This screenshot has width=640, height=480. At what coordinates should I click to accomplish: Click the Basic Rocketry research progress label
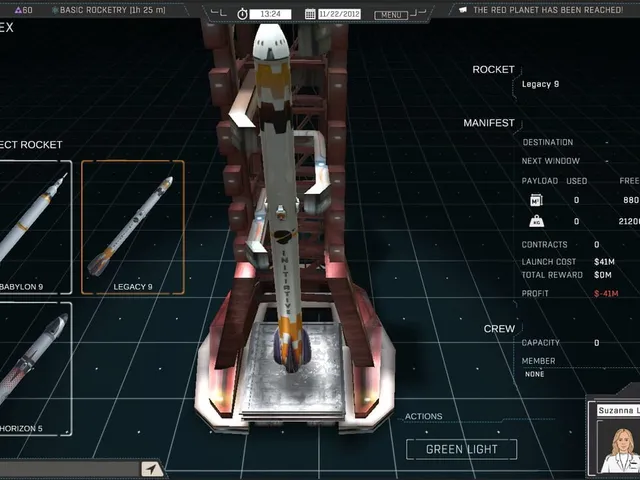click(x=113, y=10)
